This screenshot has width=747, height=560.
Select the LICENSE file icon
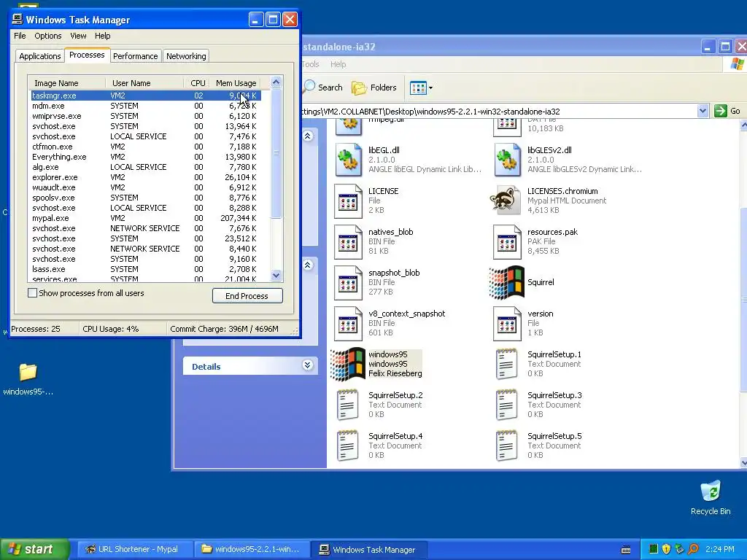348,201
